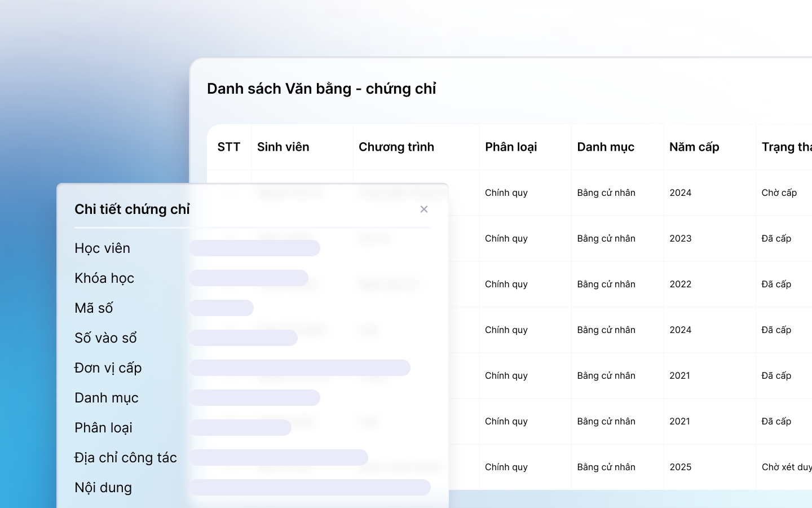Select the row with year 2023
This screenshot has height=508, width=812.
click(680, 239)
